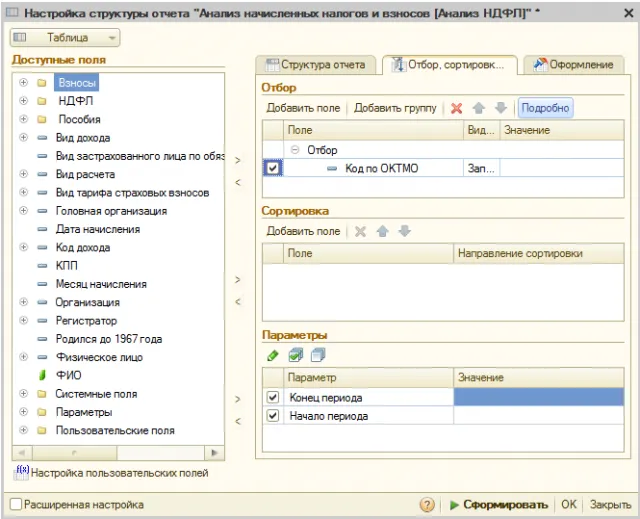The width and height of the screenshot is (640, 519).
Task: Click the Взносы folder icon
Action: [x=42, y=83]
